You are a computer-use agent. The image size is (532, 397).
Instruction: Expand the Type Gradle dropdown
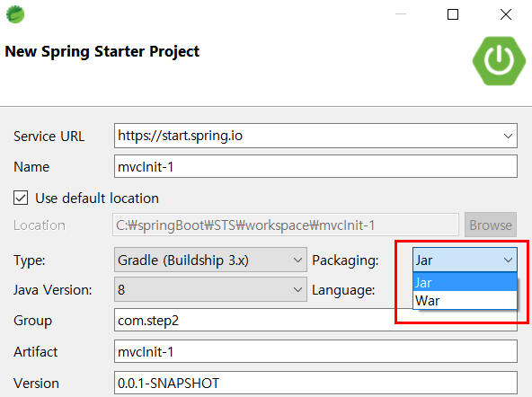pos(210,260)
